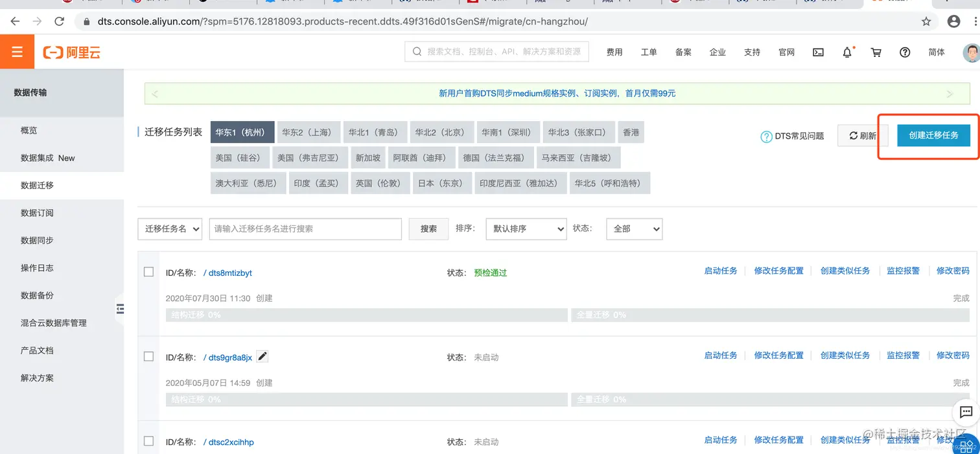Viewport: 980px width, 454px height.
Task: Check the checkbox for task dts8mtizbyt
Action: pyautogui.click(x=148, y=271)
